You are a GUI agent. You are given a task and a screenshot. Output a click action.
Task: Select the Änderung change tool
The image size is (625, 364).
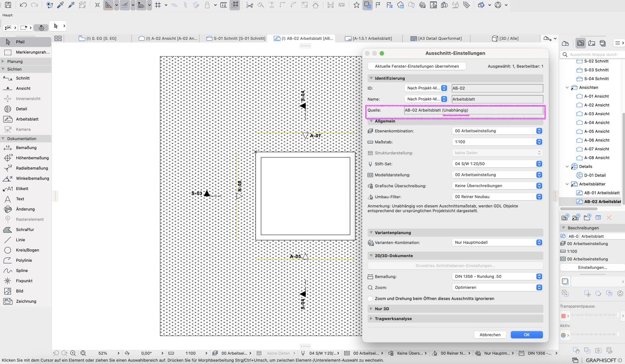tap(26, 209)
